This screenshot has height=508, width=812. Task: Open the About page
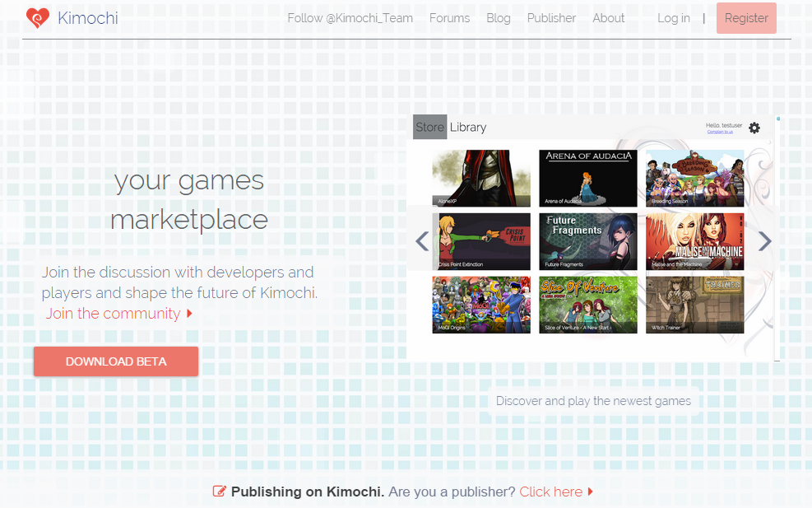click(x=609, y=18)
